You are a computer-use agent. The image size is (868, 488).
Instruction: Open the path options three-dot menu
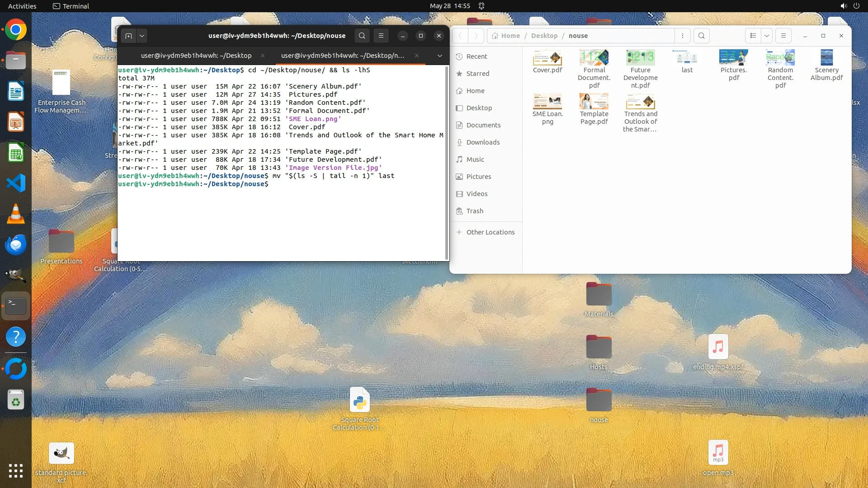(683, 36)
